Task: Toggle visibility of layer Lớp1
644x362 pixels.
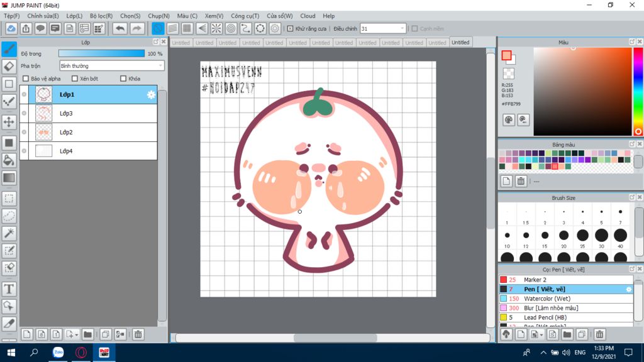Action: coord(25,94)
